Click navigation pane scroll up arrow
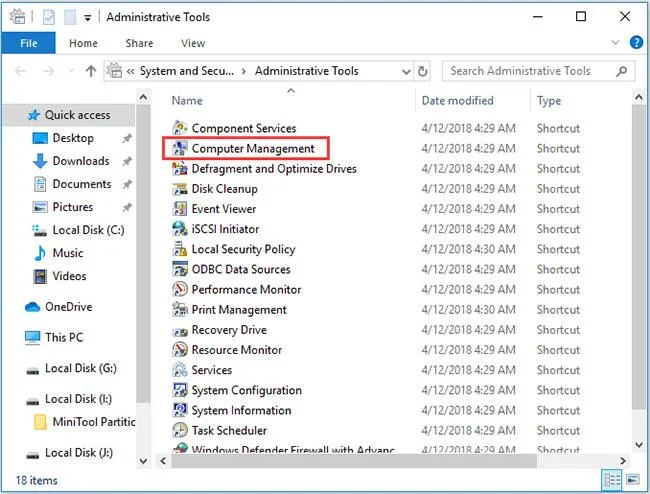650x494 pixels. (143, 98)
